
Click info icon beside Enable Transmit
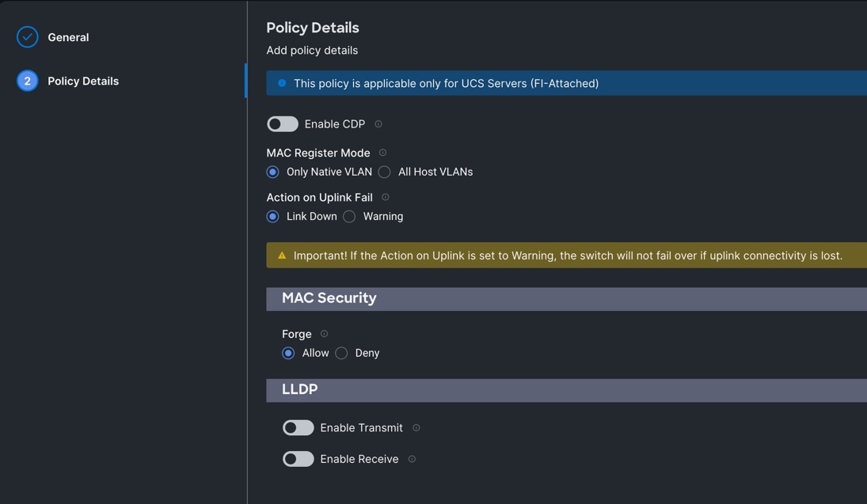[416, 428]
